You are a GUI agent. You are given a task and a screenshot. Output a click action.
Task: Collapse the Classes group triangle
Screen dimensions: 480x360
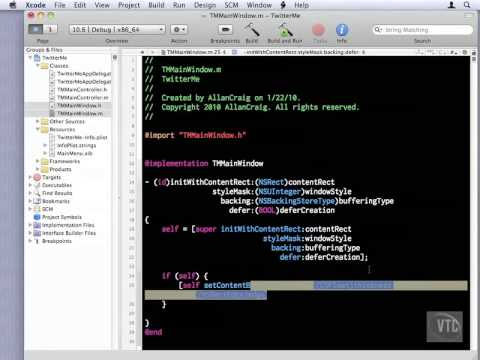[38, 66]
